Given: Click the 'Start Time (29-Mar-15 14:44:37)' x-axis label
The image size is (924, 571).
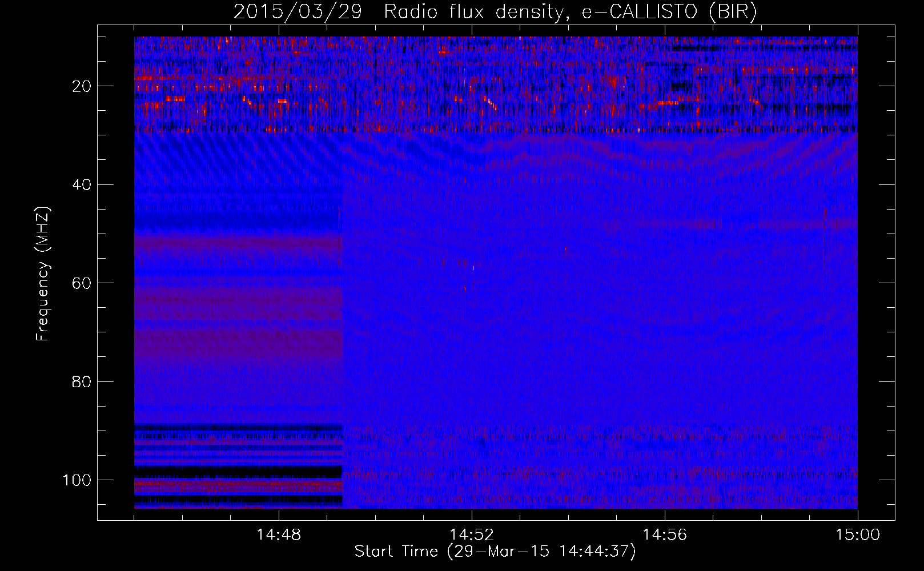Looking at the screenshot, I should (x=495, y=552).
